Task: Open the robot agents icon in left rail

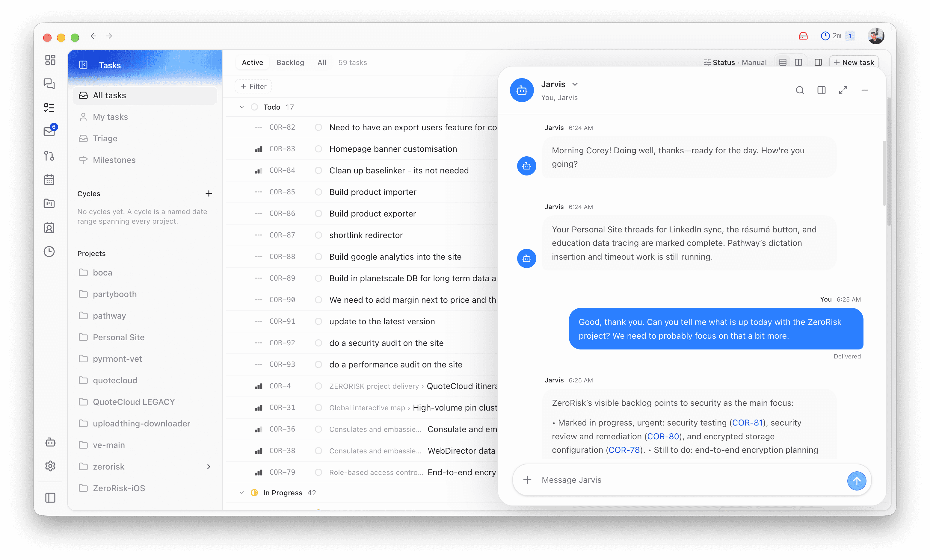Action: 50,442
